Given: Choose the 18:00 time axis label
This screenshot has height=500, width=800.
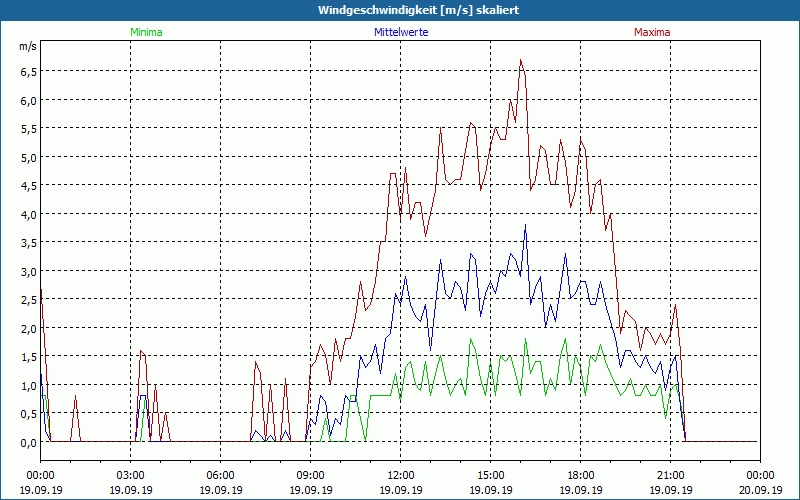Looking at the screenshot, I should click(x=580, y=475).
